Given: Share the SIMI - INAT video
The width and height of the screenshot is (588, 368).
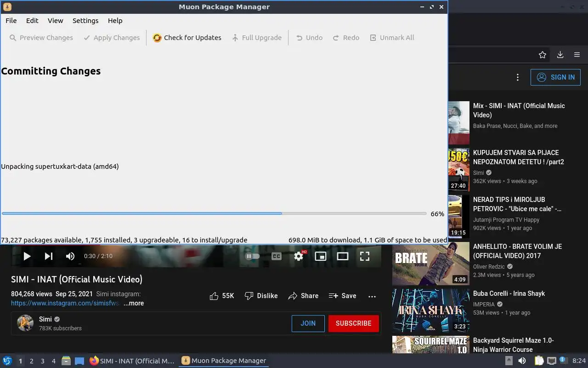Looking at the screenshot, I should coord(303,296).
